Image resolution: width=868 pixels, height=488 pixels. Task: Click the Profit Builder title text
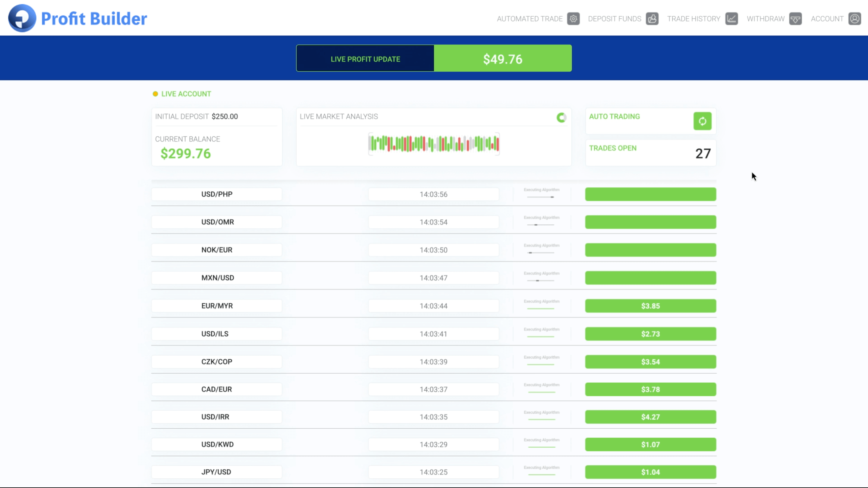[x=94, y=18]
